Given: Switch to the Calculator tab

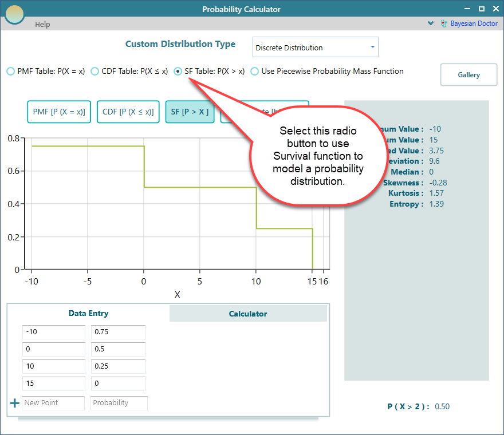Looking at the screenshot, I should pos(248,314).
